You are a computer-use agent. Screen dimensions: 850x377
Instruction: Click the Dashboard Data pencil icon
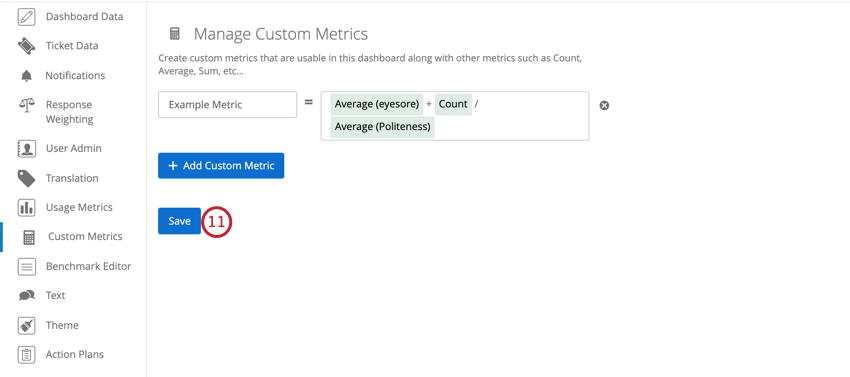27,17
